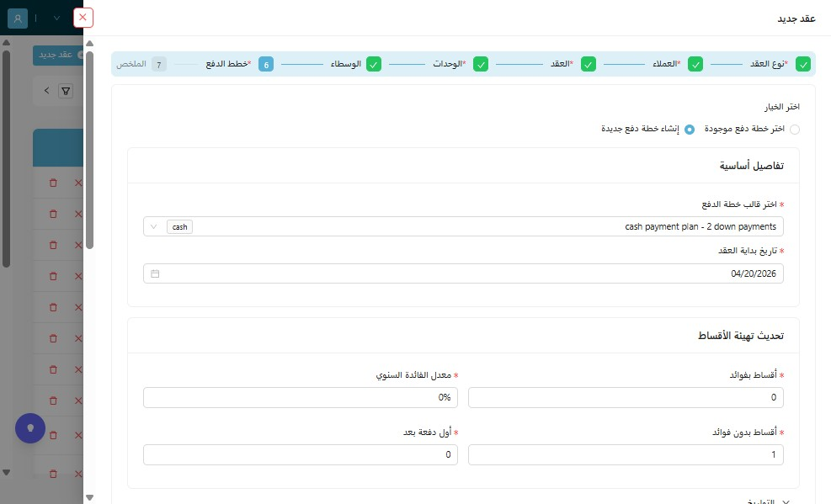This screenshot has height=504, width=831.
Task: Open the calendar icon in the date field
Action: pos(155,273)
